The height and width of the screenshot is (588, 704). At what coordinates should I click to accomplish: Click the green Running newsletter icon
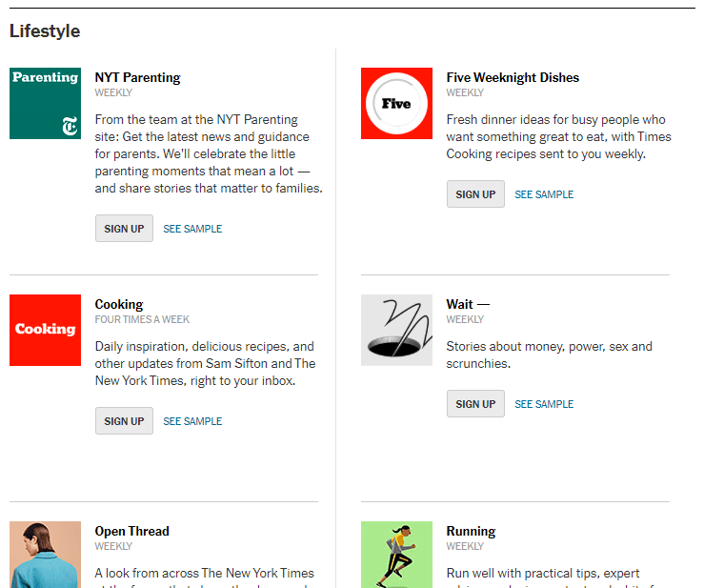(396, 555)
